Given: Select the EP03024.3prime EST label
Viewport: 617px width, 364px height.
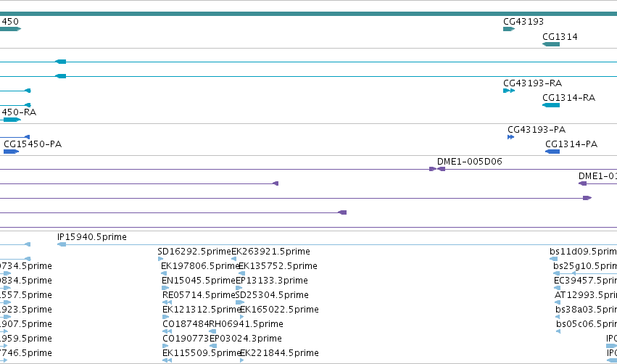Looking at the screenshot, I should point(246,339).
